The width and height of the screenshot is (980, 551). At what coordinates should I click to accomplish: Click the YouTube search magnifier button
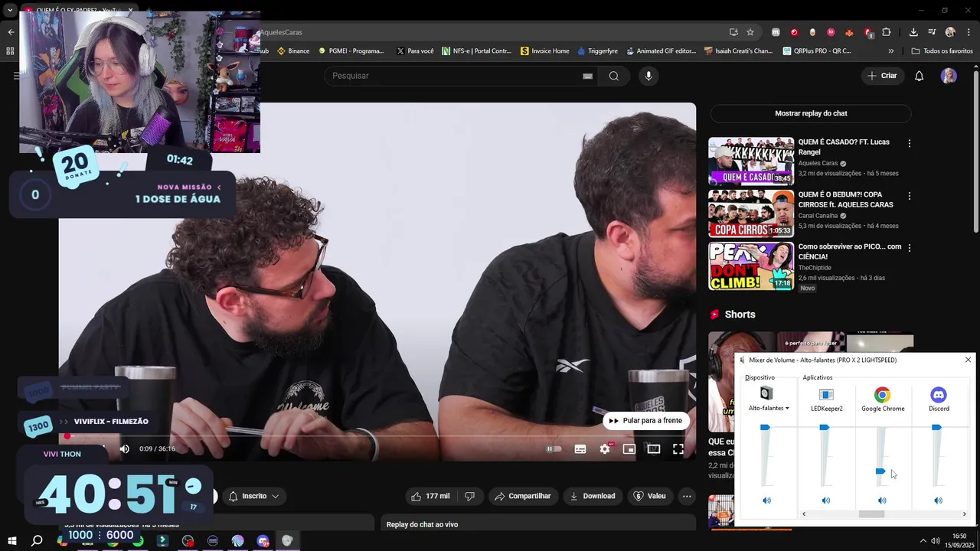coord(614,76)
